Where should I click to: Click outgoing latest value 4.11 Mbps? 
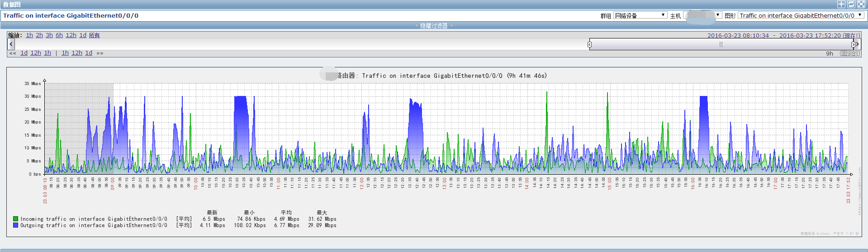pyautogui.click(x=212, y=225)
